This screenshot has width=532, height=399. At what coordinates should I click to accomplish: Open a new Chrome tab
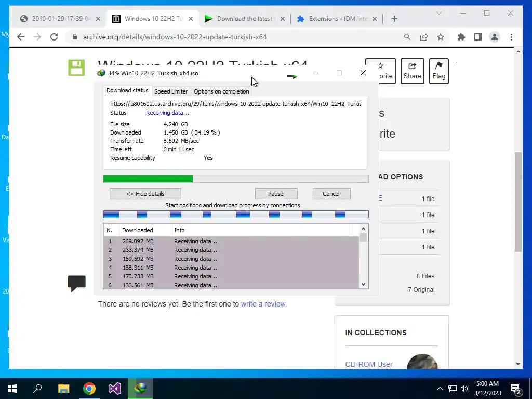tap(394, 19)
